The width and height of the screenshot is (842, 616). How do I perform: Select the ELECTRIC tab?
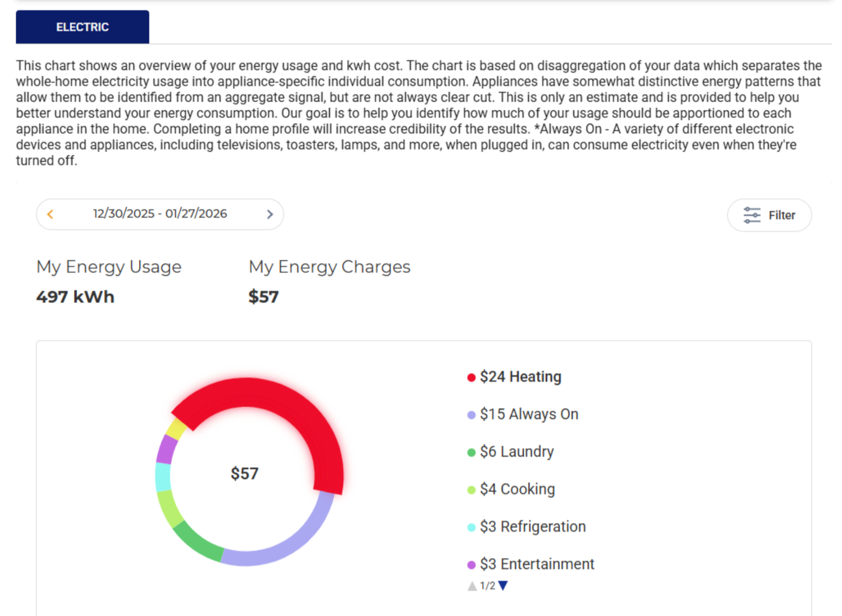83,27
